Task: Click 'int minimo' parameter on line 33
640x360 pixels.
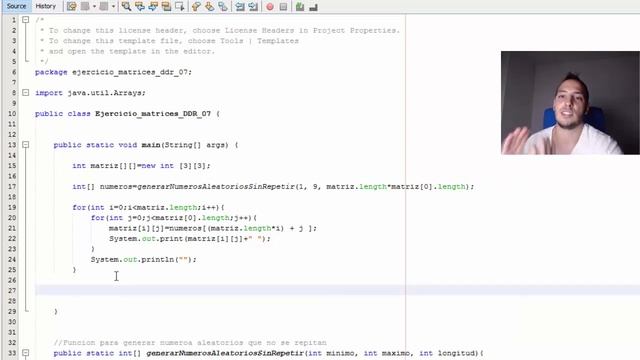Action: click(x=332, y=353)
